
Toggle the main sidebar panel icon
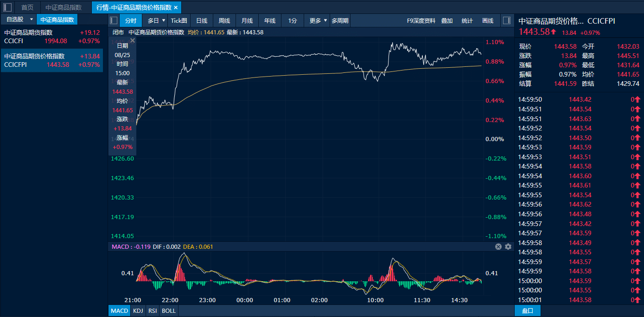(7, 7)
